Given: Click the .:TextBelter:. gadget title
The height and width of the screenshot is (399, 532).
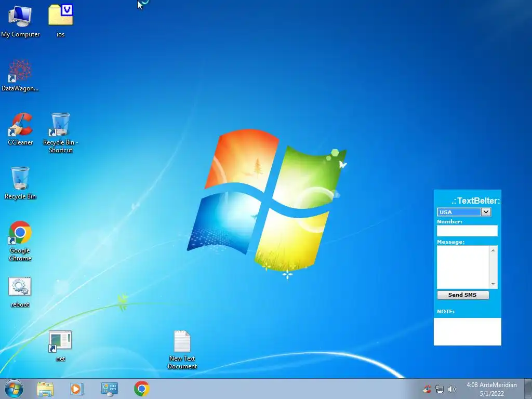Looking at the screenshot, I should 476,201.
